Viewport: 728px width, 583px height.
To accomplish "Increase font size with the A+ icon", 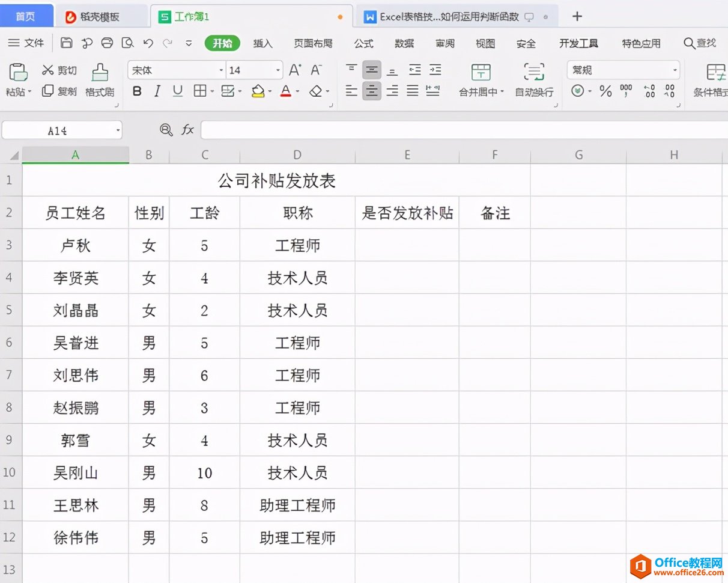I will [x=295, y=70].
